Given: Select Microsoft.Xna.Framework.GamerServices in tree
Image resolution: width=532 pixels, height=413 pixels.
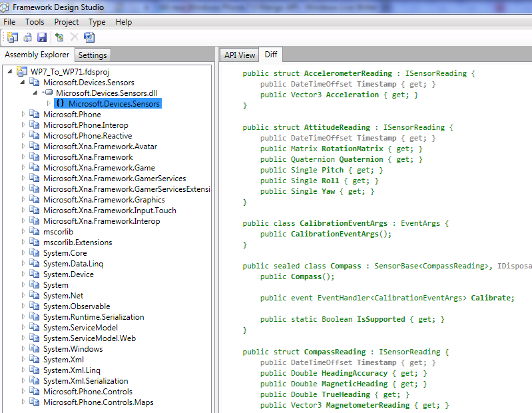Looking at the screenshot, I should click(x=115, y=178).
